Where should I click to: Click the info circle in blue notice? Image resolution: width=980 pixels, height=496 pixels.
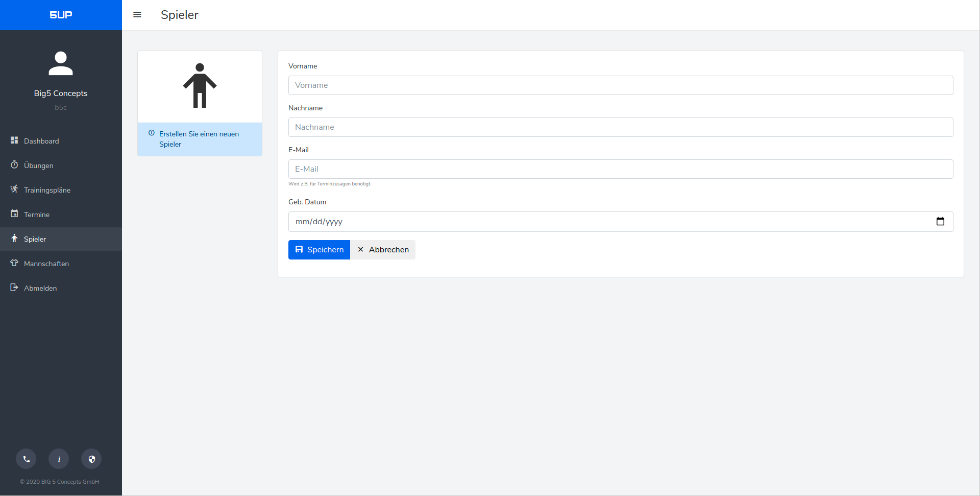152,133
